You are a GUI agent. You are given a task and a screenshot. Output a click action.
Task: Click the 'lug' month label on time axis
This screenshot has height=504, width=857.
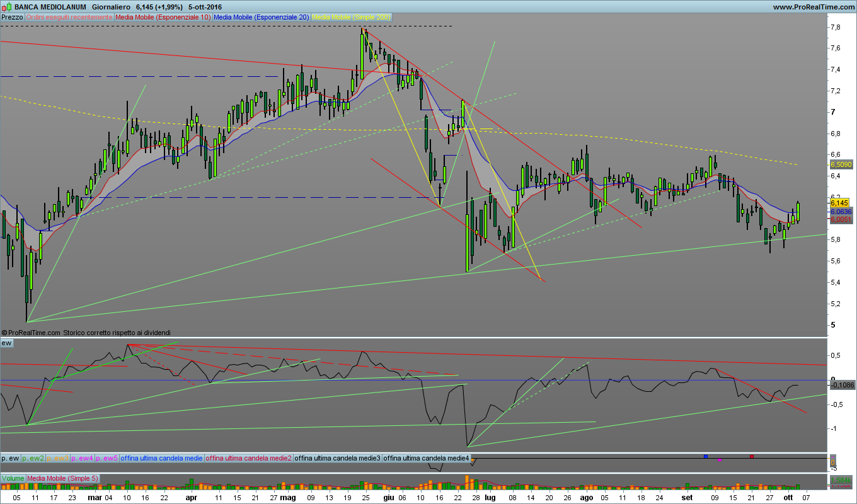click(491, 497)
